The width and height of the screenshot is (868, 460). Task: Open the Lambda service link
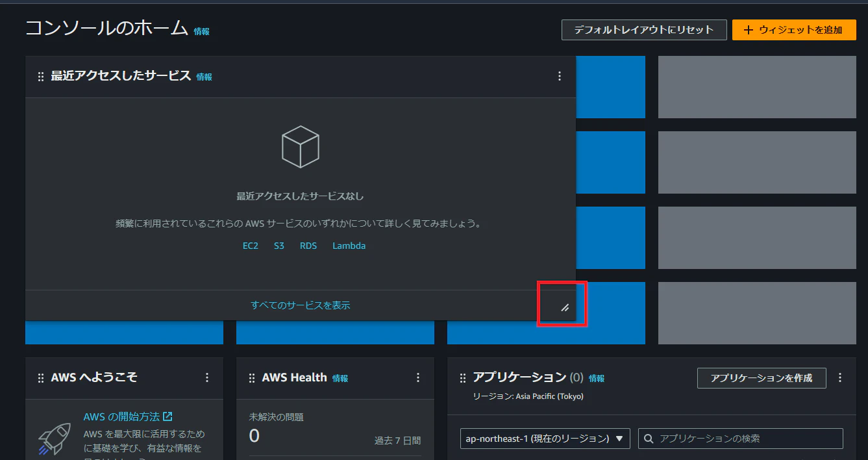click(x=348, y=246)
